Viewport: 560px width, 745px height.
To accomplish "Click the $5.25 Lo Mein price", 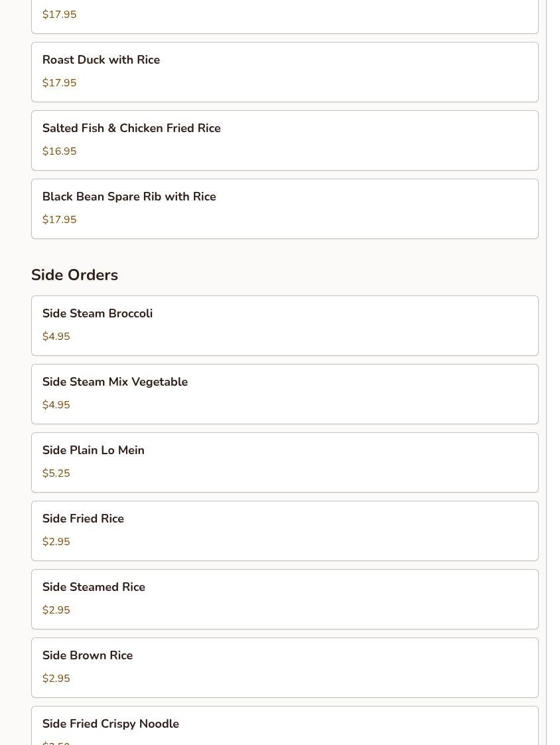I will click(x=56, y=473).
